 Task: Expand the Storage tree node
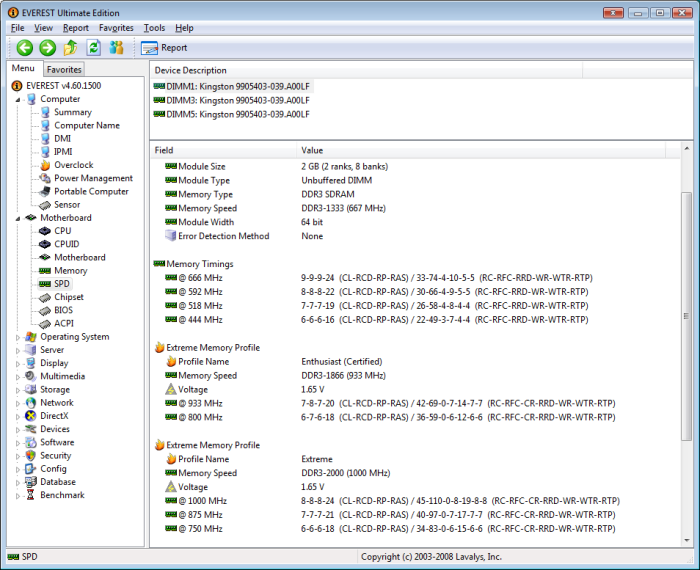(18, 390)
